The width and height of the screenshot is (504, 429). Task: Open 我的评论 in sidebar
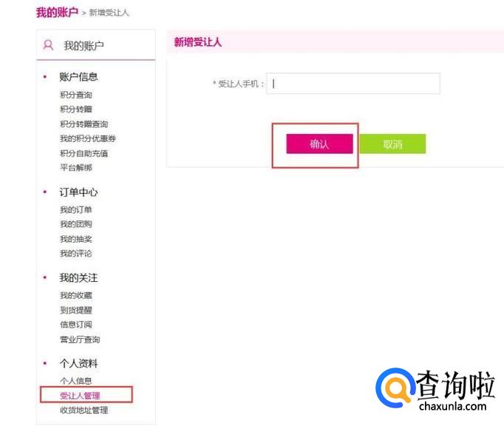point(76,254)
